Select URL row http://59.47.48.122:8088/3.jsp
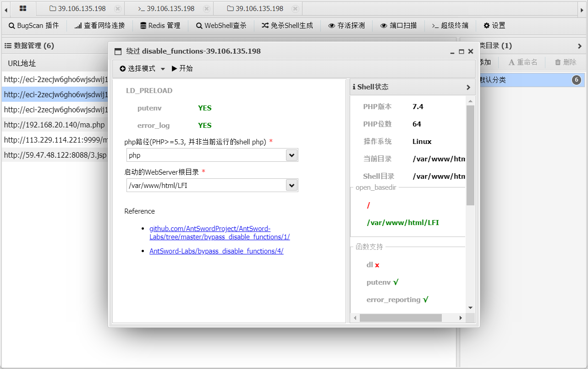This screenshot has width=588, height=369. pyautogui.click(x=55, y=155)
